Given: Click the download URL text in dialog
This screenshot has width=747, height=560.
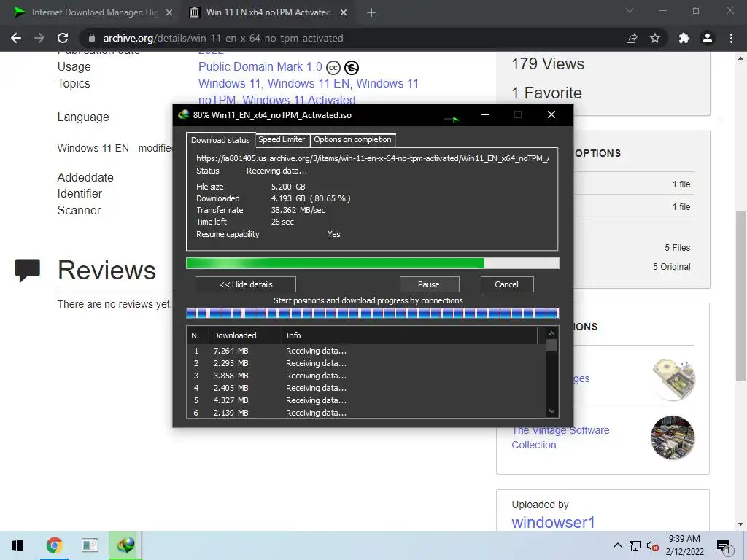Looking at the screenshot, I should 373,158.
